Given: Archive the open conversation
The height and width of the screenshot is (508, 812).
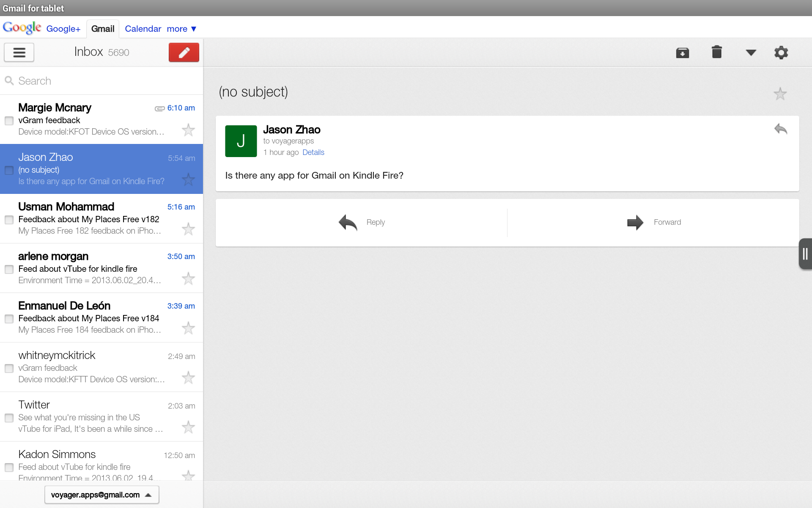Looking at the screenshot, I should [682, 52].
